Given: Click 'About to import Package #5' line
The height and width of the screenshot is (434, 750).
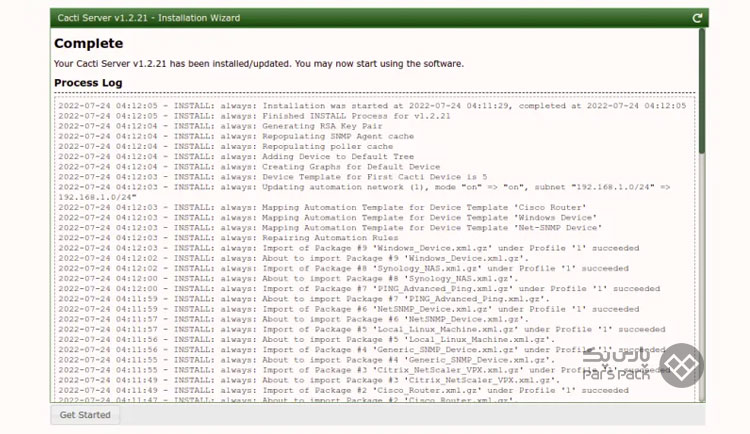Looking at the screenshot, I should tap(307, 339).
